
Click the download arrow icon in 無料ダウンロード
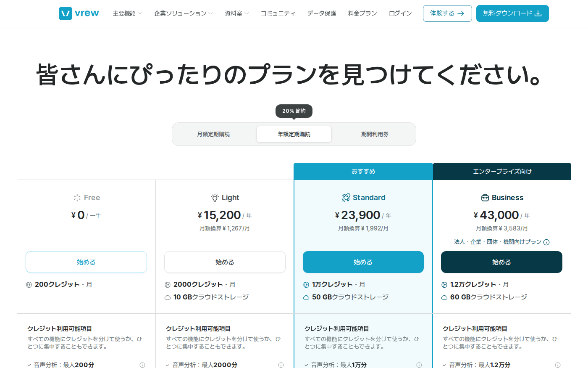coord(538,13)
